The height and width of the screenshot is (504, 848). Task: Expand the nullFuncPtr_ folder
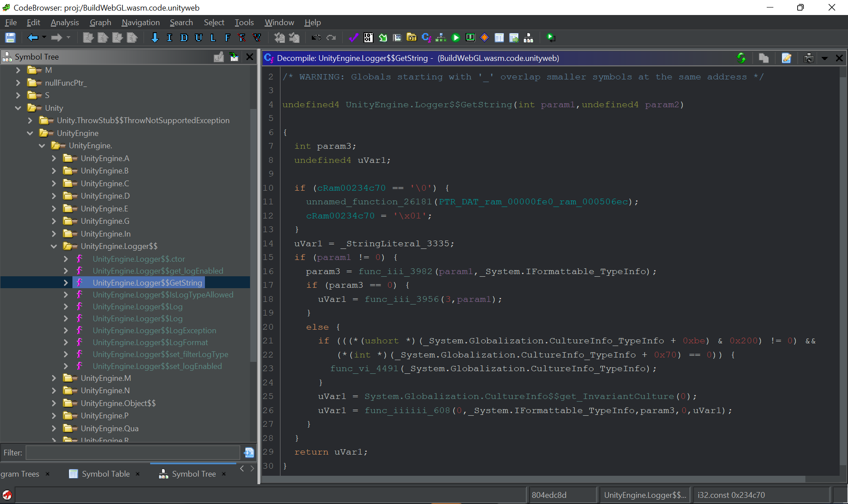pyautogui.click(x=18, y=83)
